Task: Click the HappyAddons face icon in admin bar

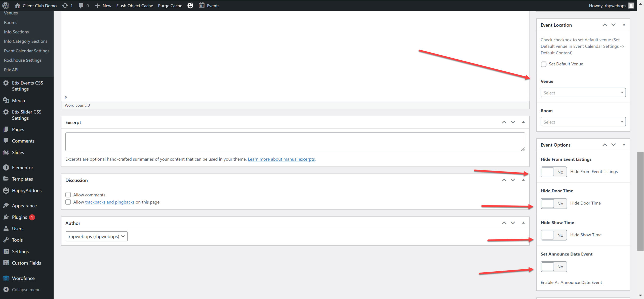Action: click(x=190, y=6)
